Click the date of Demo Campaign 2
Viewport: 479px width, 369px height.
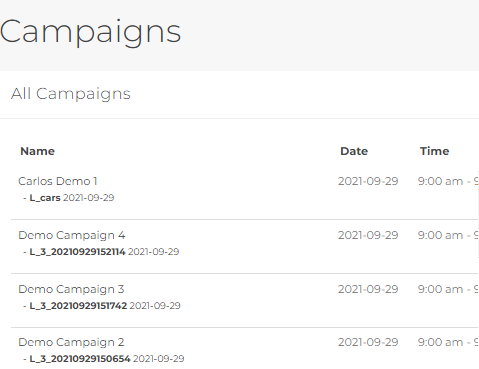pos(368,342)
